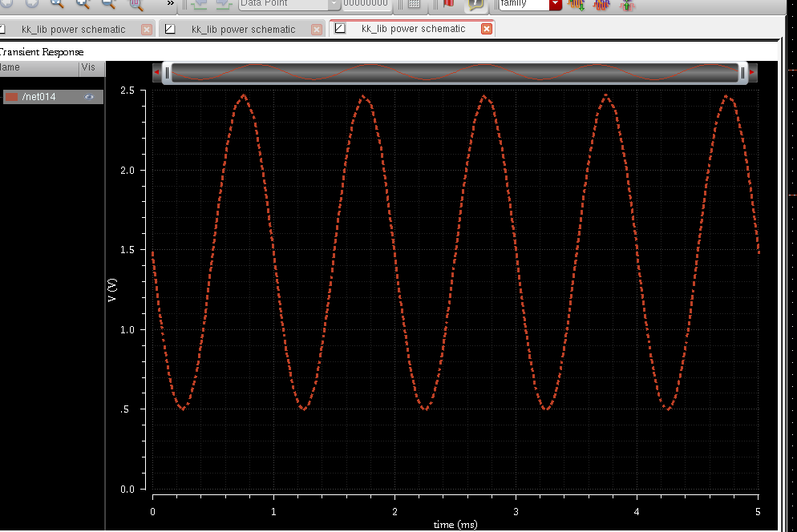This screenshot has width=797, height=532.
Task: Click the speech bubble tooltip icon
Action: coord(476,4)
